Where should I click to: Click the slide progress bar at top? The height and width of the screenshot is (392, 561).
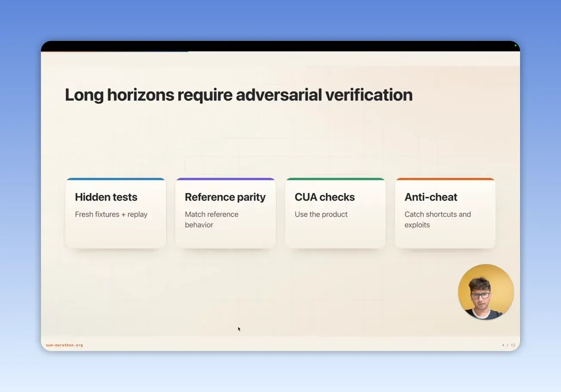point(115,52)
